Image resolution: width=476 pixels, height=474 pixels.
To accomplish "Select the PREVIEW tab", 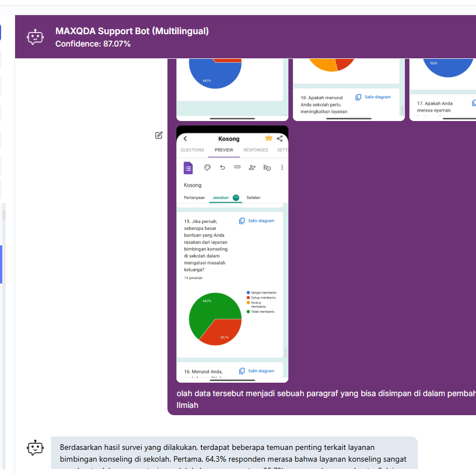I will point(224,150).
